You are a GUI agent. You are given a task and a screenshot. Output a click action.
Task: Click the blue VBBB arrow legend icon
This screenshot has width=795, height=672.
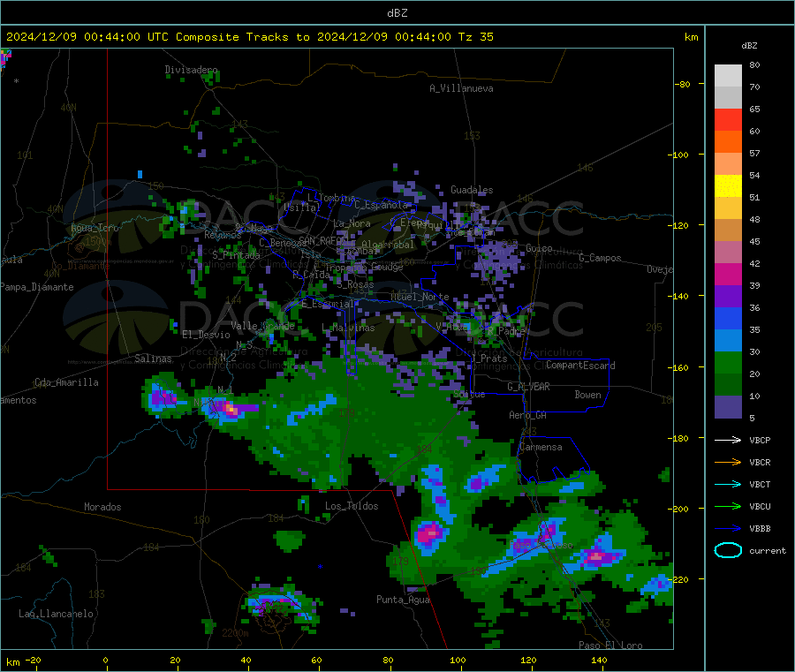[728, 529]
